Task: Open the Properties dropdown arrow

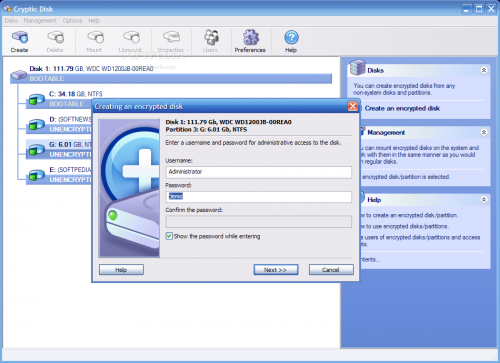Action: [188, 50]
